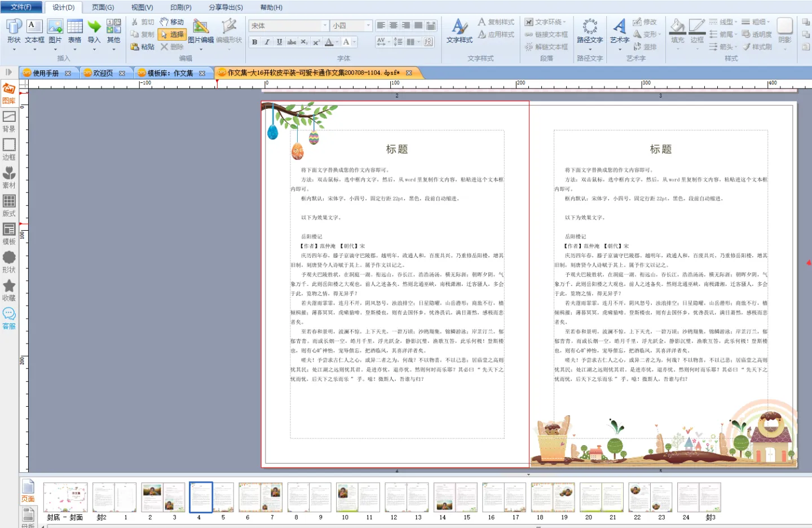
Task: Toggle subscript formatting
Action: (304, 42)
